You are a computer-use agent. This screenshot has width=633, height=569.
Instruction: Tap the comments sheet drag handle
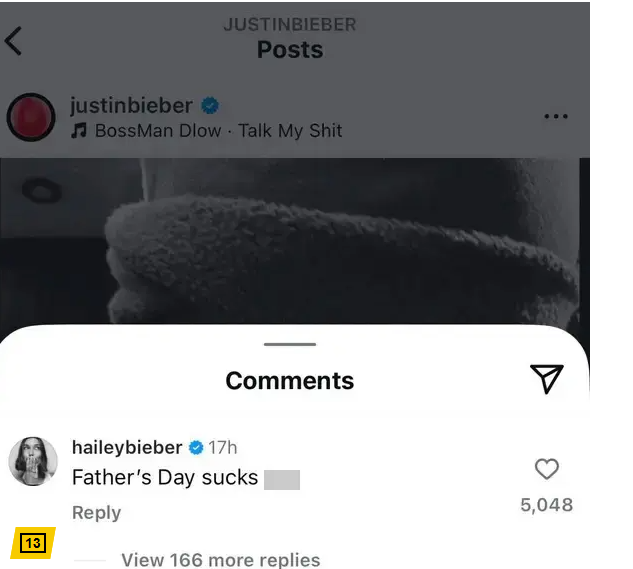click(x=290, y=344)
